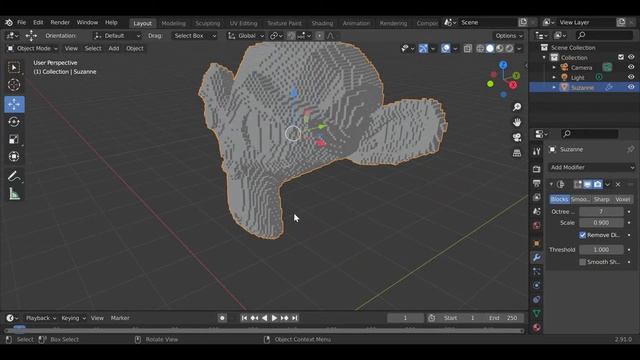
Task: Hide Camera in the outliner
Action: tap(631, 67)
